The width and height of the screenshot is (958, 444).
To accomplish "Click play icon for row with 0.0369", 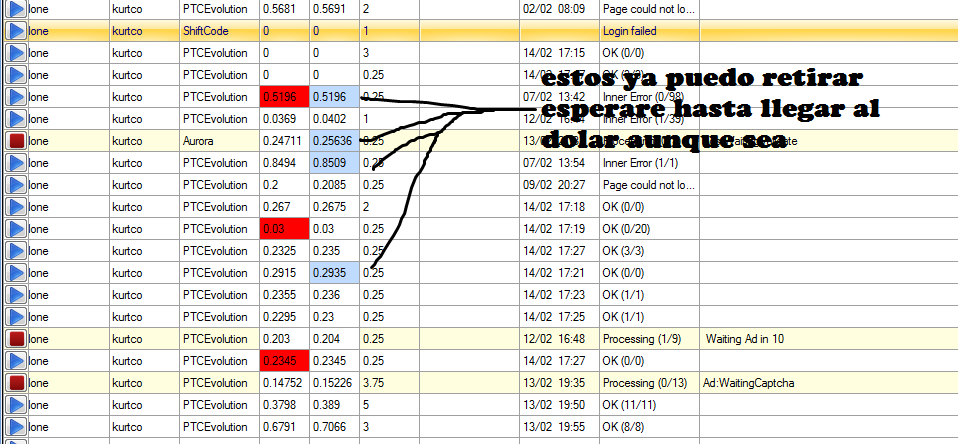I will [x=16, y=119].
